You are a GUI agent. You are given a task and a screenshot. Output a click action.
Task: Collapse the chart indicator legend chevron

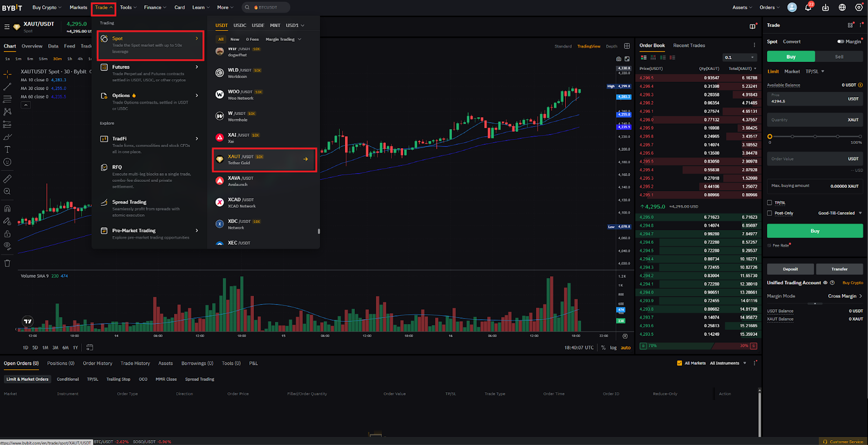pos(26,105)
